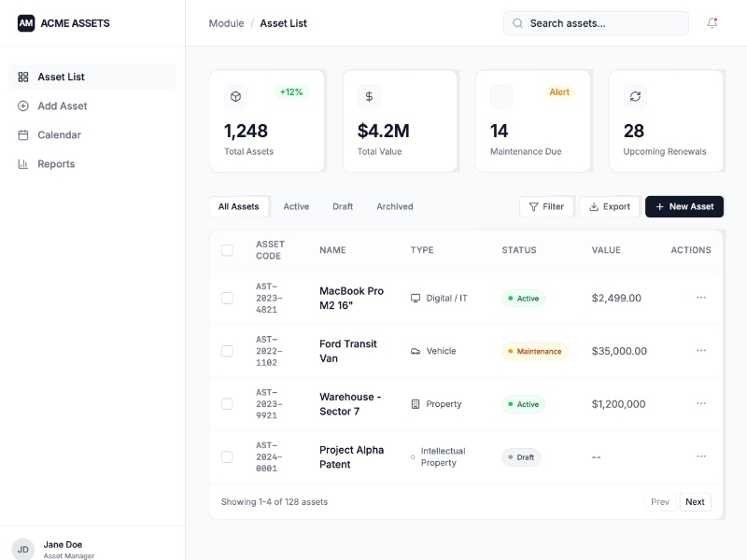Image resolution: width=747 pixels, height=560 pixels.
Task: Switch to the Archived tab
Action: 394,207
